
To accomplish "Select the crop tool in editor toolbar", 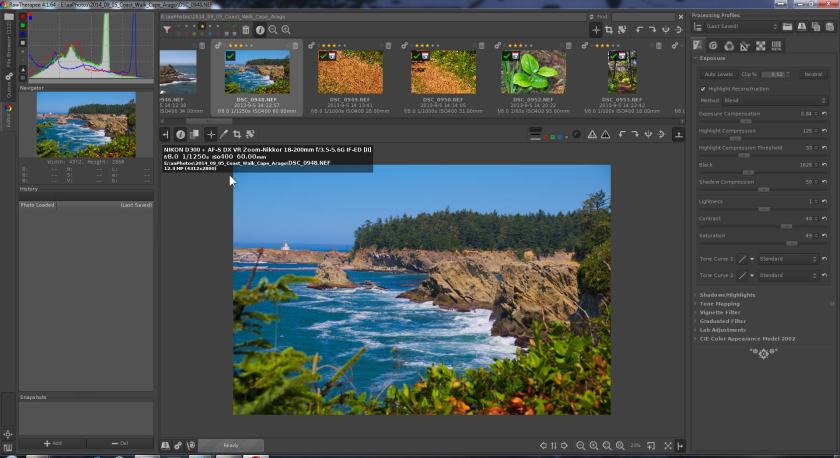I will [237, 134].
